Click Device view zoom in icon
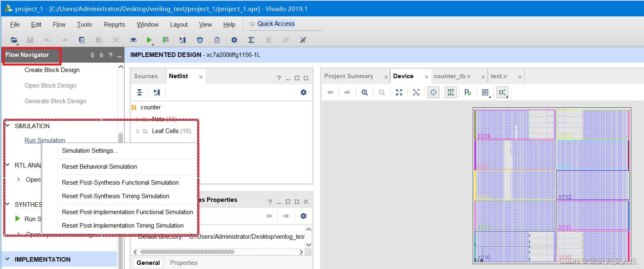644x269 pixels. click(364, 93)
